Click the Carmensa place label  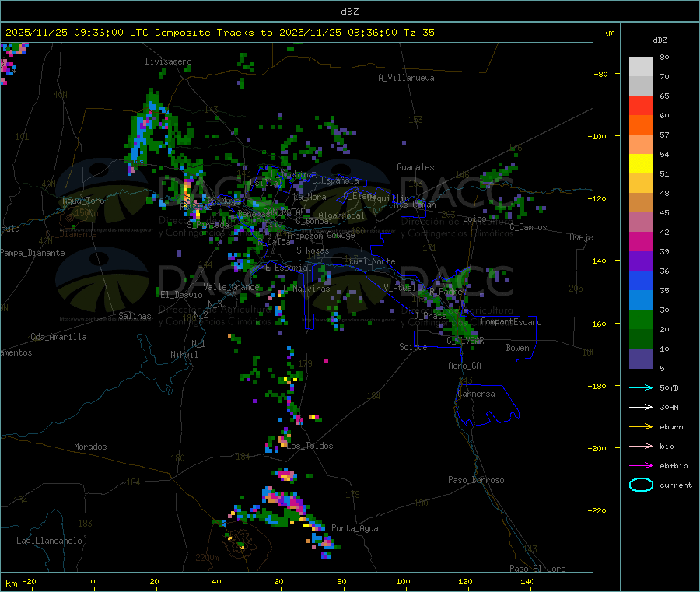[476, 394]
